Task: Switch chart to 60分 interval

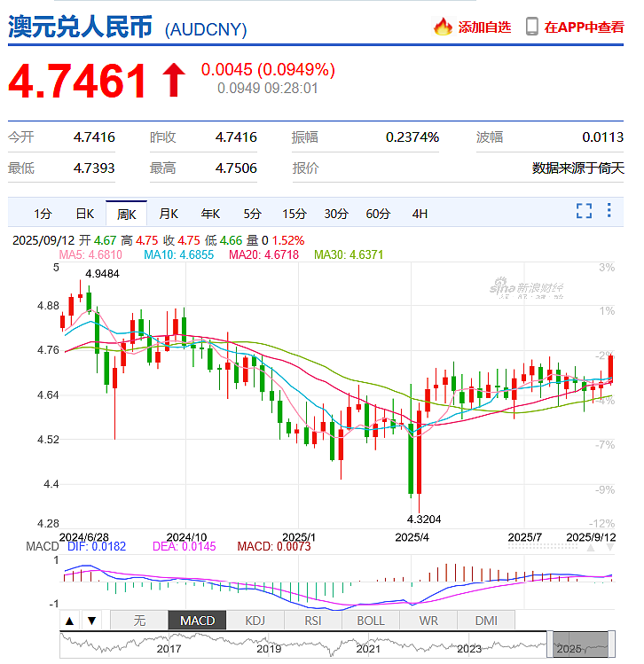Action: pos(378,214)
